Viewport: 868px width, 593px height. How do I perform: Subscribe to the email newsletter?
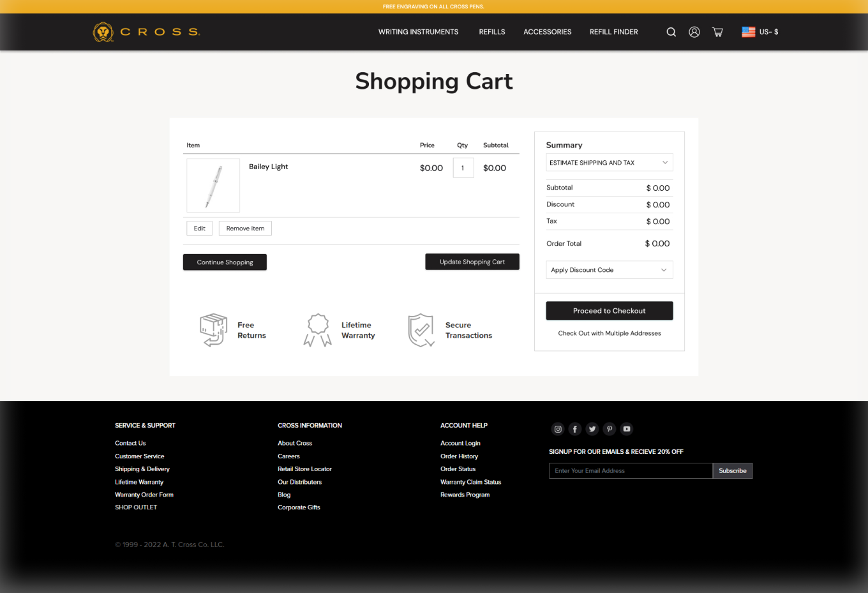(733, 471)
